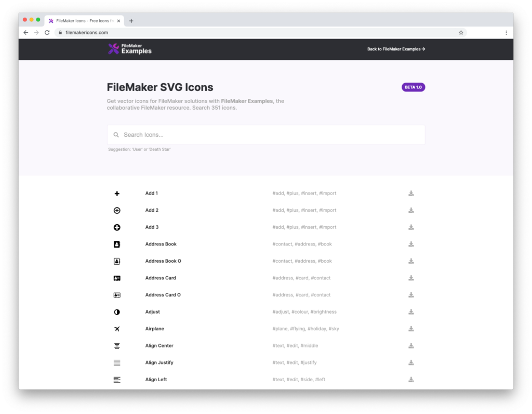Image resolution: width=532 pixels, height=414 pixels.
Task: Click the Add 3 name
Action: point(152,227)
